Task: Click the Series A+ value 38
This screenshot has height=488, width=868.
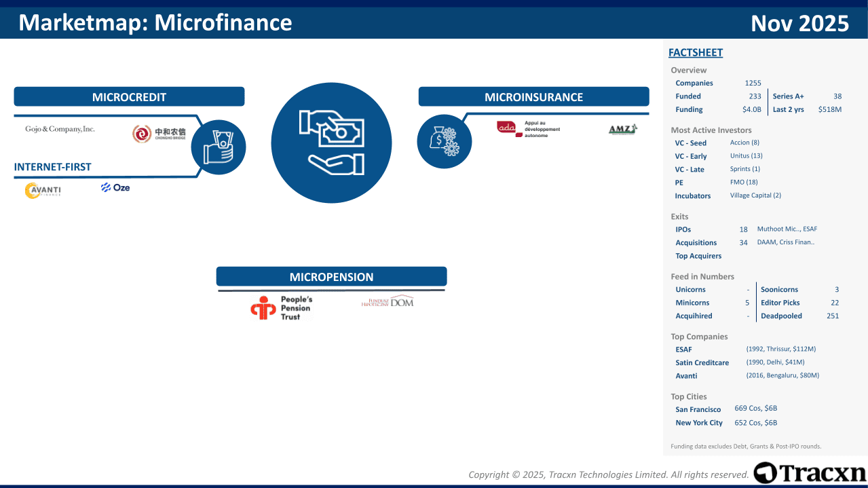Action: click(x=837, y=96)
